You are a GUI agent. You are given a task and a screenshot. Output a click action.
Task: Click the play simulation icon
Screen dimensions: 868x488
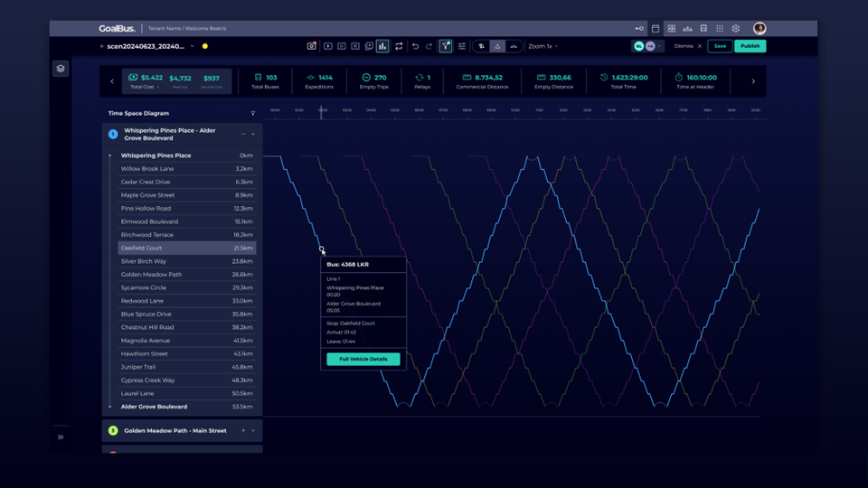tap(327, 46)
